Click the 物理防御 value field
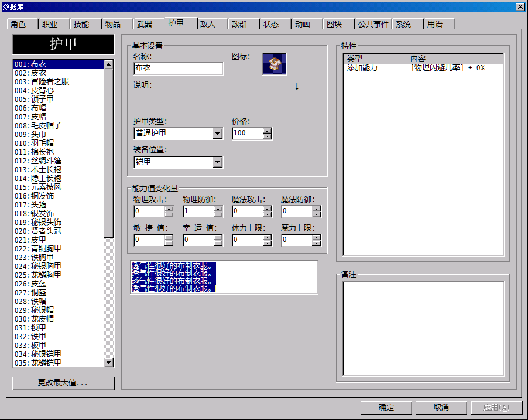528x420 pixels. point(198,211)
